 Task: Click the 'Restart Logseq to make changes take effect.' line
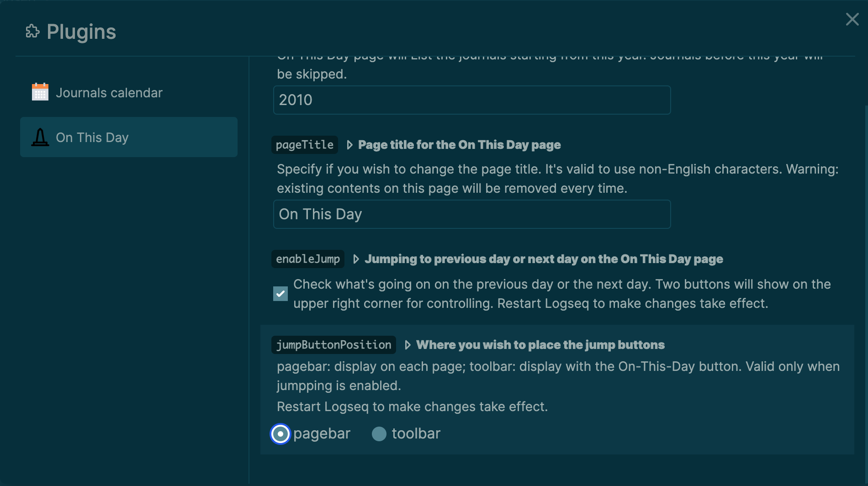pos(412,407)
